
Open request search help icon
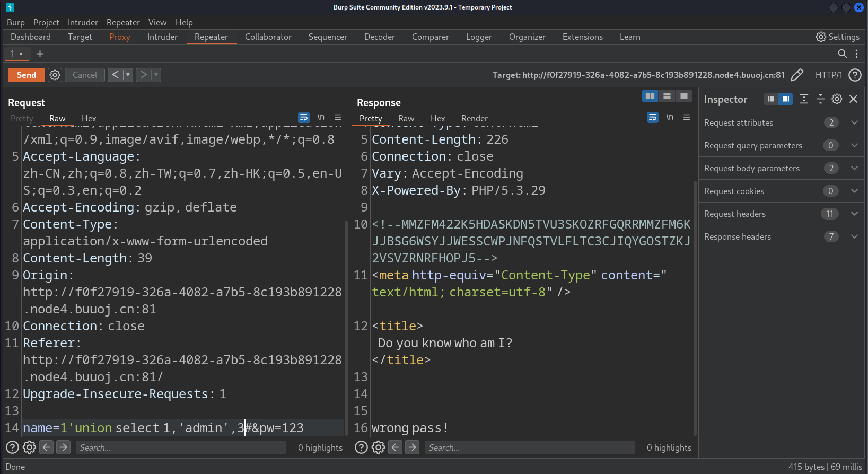click(12, 447)
